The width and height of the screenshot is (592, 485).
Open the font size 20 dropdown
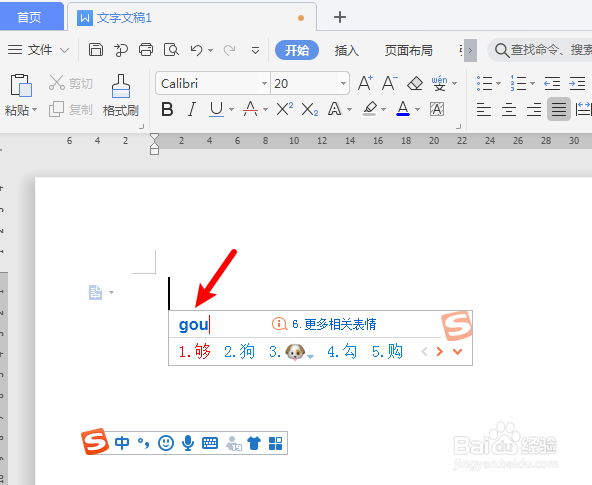pos(343,83)
